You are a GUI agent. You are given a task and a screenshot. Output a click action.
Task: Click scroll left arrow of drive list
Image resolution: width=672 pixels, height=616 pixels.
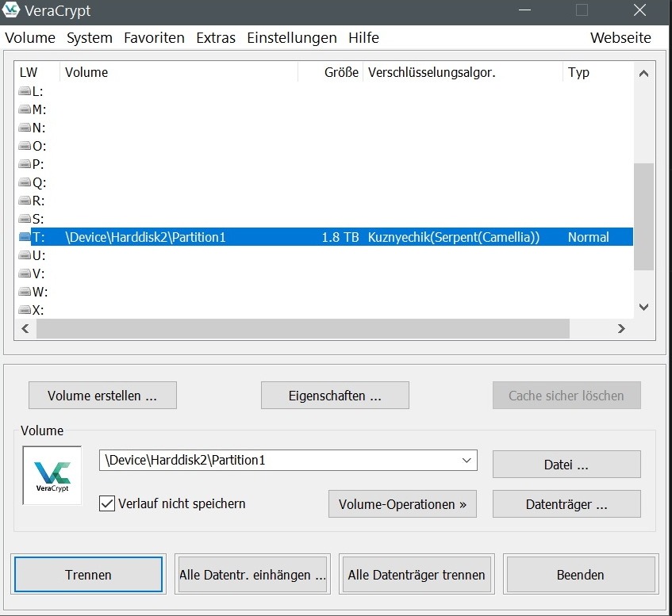25,329
